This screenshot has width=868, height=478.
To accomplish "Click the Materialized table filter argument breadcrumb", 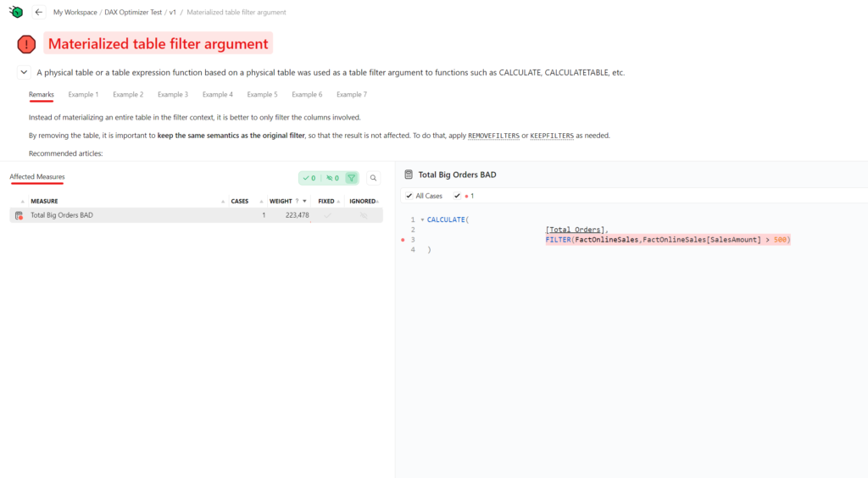I will click(236, 12).
